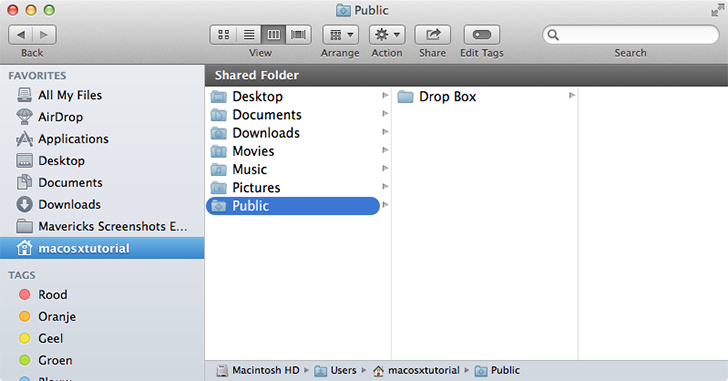Expand Pictures row disclosure arrow
The image size is (728, 381).
pos(385,187)
